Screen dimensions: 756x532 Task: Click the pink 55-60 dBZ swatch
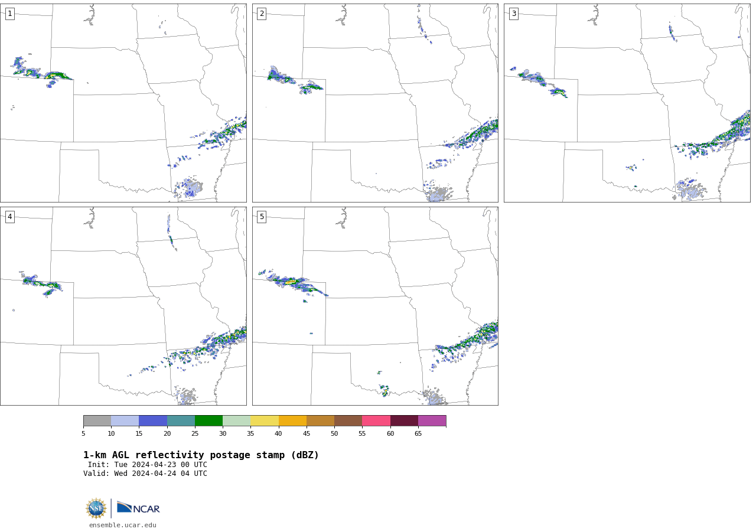[x=376, y=421]
